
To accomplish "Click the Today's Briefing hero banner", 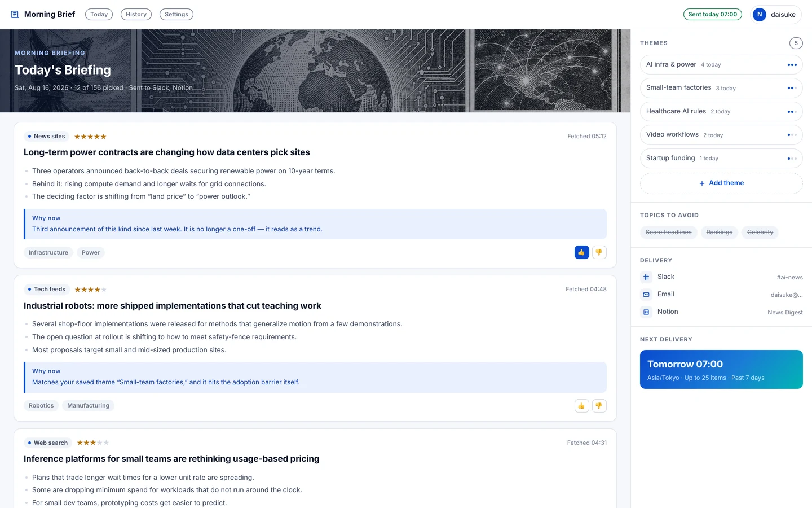I will pyautogui.click(x=315, y=71).
